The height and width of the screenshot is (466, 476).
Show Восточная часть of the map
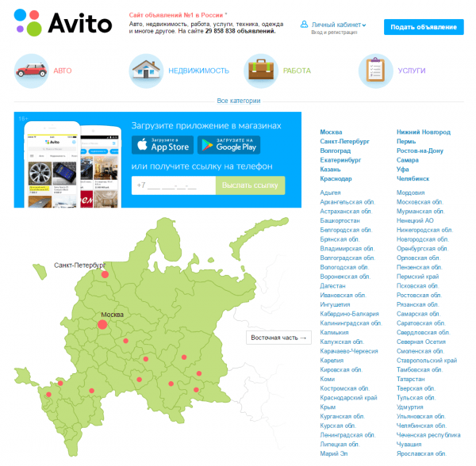[x=278, y=338]
